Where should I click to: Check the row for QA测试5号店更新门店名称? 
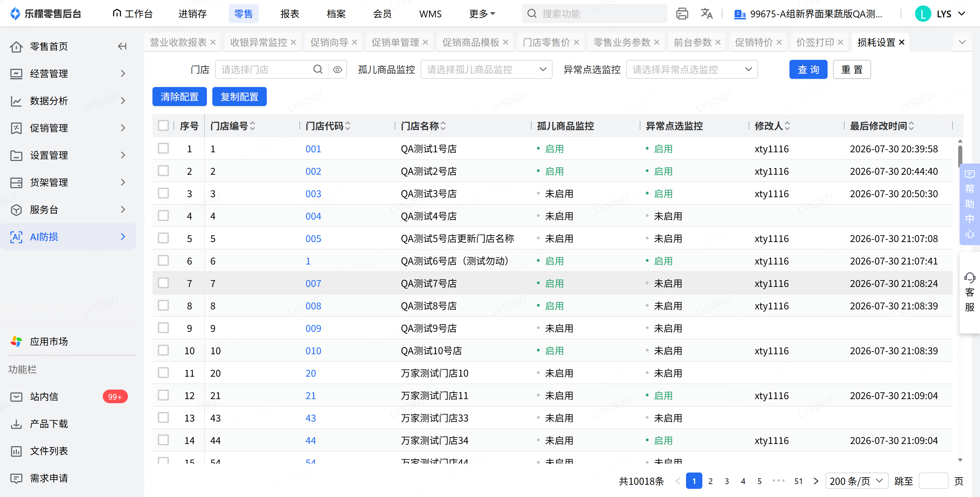[x=163, y=238]
